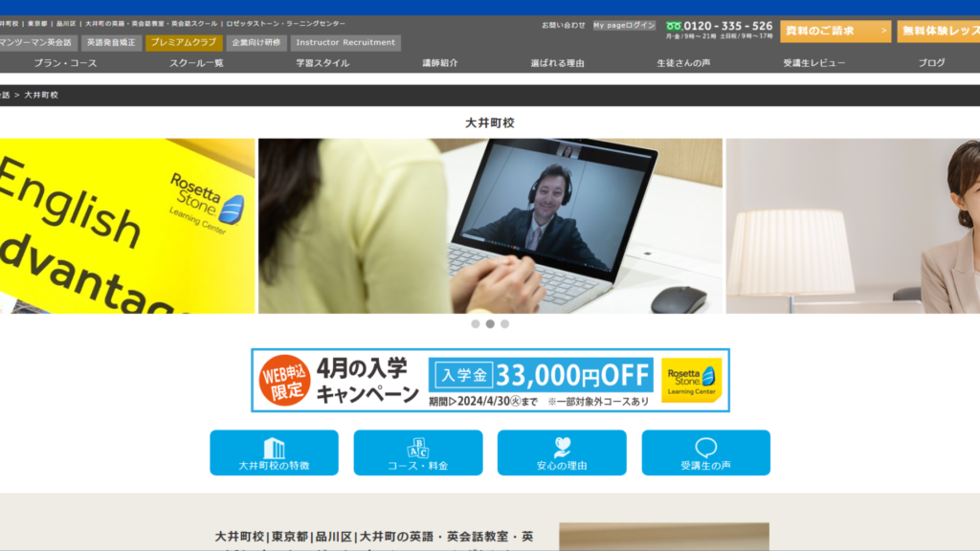Jump to the third carousel slide dot
Viewport: 980px width, 551px height.
pos(505,323)
